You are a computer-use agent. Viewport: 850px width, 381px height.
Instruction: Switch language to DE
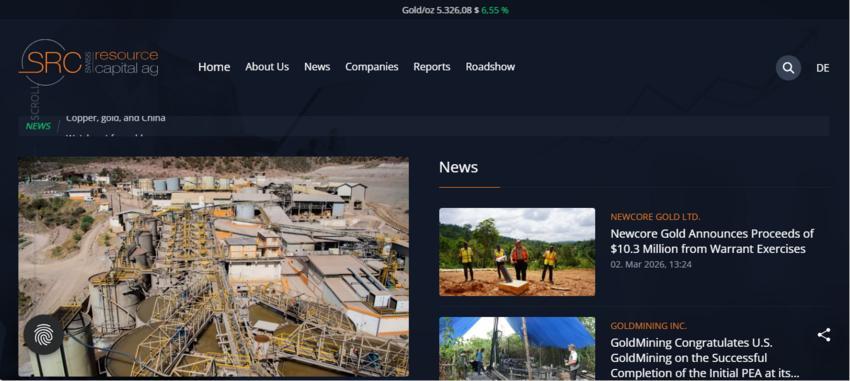[x=822, y=68]
